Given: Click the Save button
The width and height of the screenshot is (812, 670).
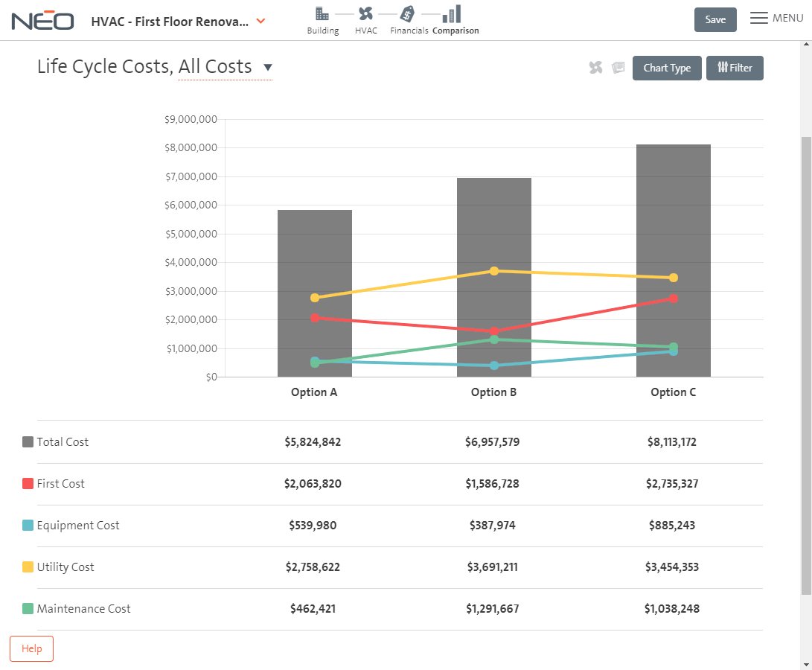Looking at the screenshot, I should pos(715,20).
